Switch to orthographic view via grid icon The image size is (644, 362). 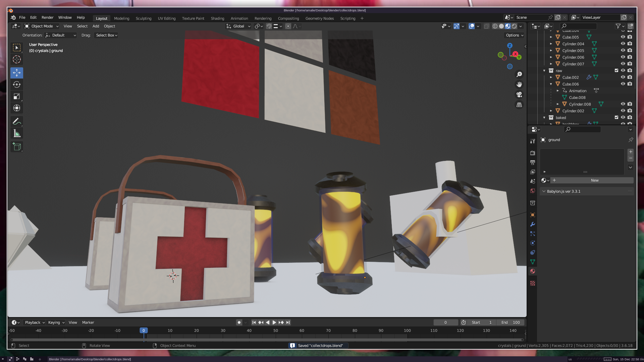(x=519, y=105)
